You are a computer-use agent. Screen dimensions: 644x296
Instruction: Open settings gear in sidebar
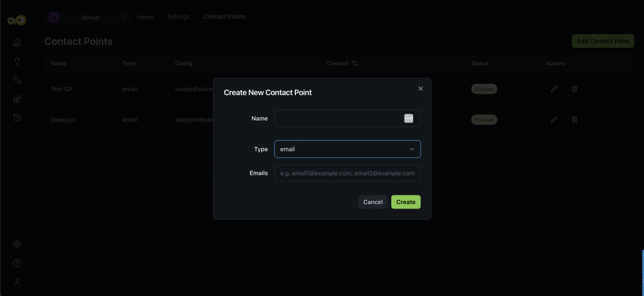click(17, 244)
